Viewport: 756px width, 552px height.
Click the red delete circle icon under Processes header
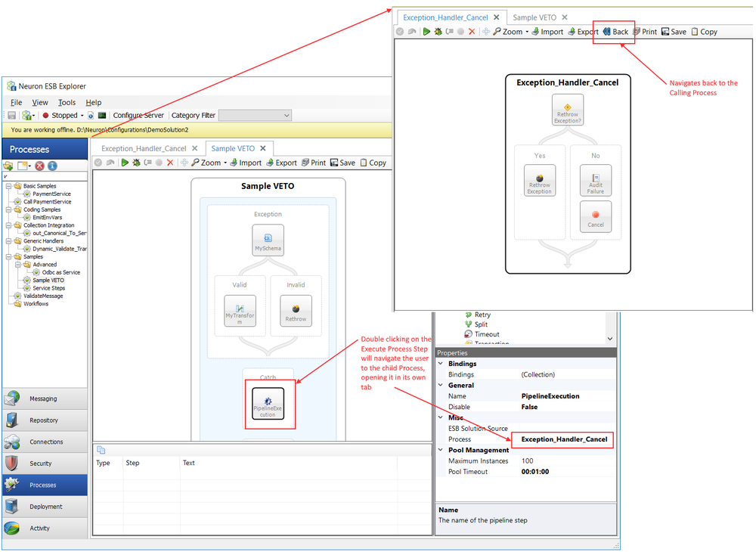coord(39,166)
